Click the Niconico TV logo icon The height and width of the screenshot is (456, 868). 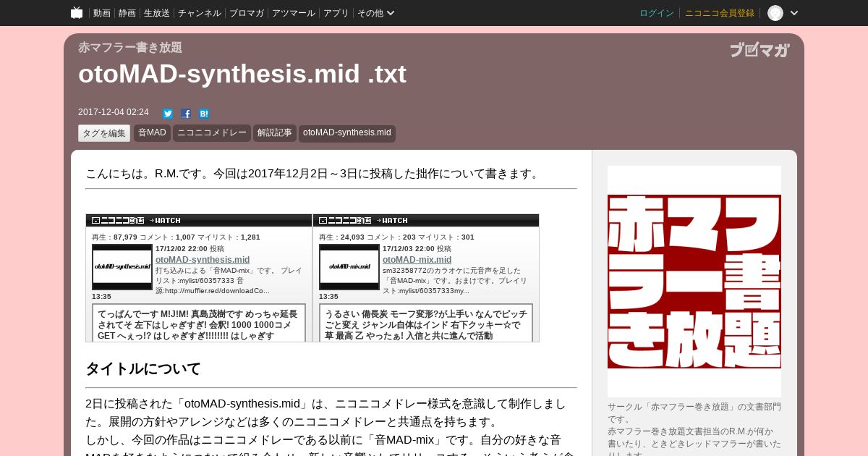click(77, 12)
